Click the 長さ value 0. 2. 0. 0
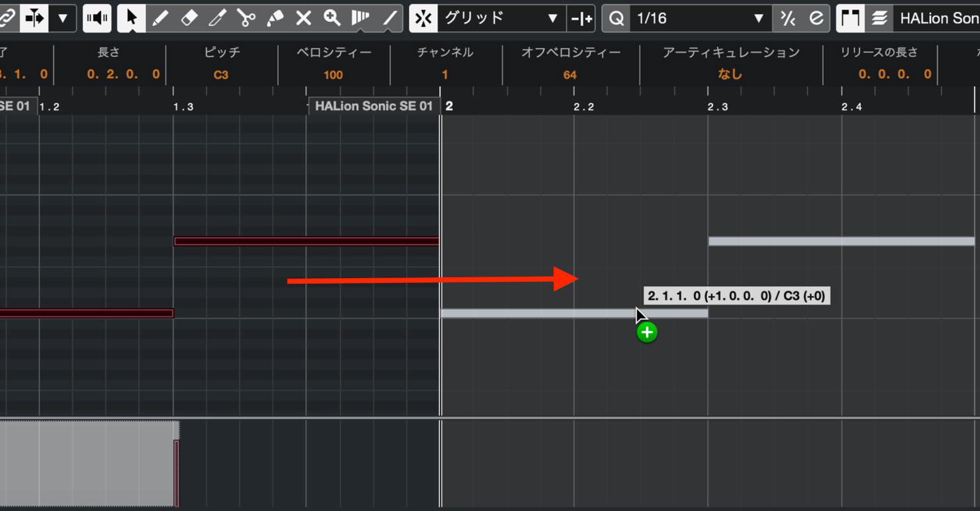Viewport: 980px width, 511px height. tap(123, 75)
